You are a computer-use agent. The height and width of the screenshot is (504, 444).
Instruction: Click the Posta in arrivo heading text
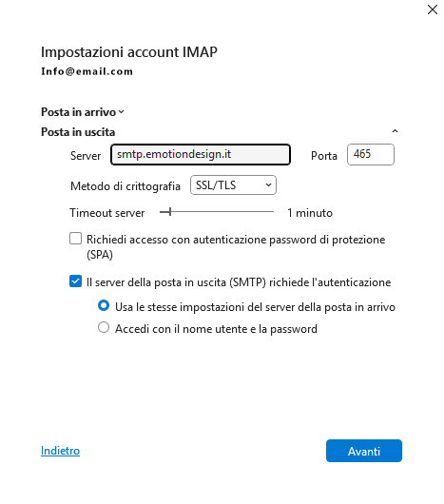(x=78, y=112)
